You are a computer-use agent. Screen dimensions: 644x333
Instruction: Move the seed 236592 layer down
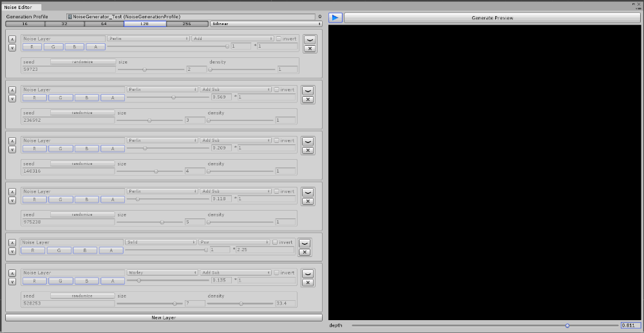[12, 99]
